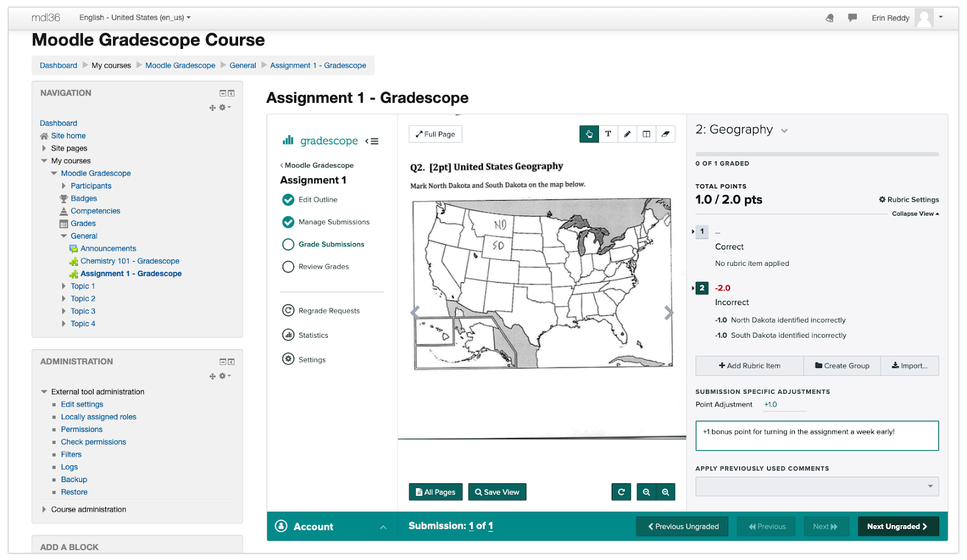Click Save View button
Image resolution: width=967 pixels, height=560 pixels.
coord(497,492)
